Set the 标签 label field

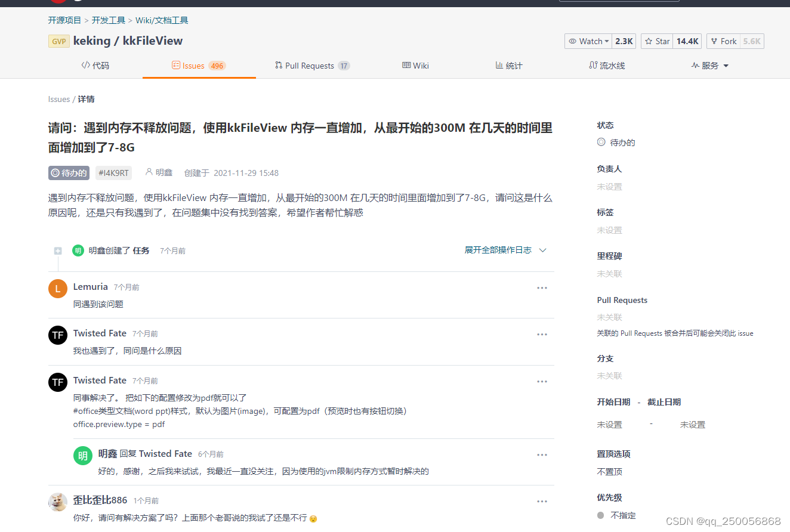click(610, 230)
